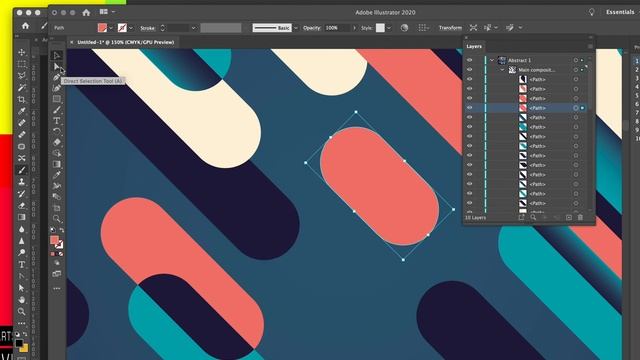Open Edit Toolbar three-dots in Illustrator toolbar

click(57, 288)
